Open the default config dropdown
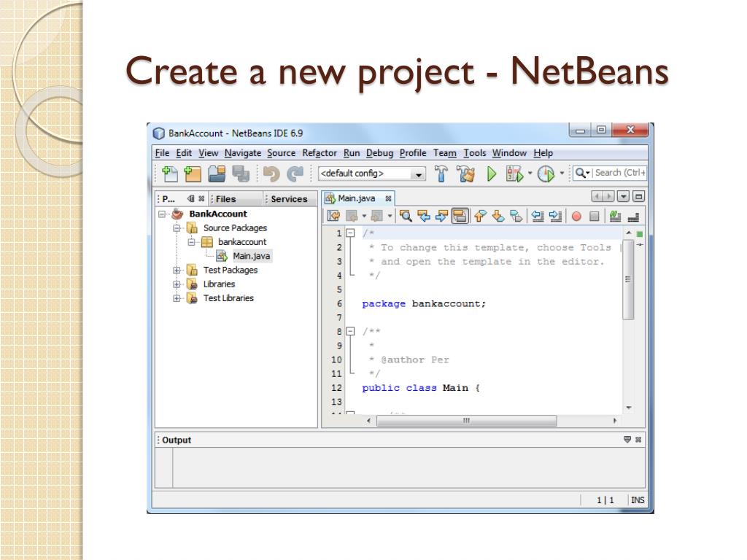This screenshot has height=560, width=747. pyautogui.click(x=418, y=174)
